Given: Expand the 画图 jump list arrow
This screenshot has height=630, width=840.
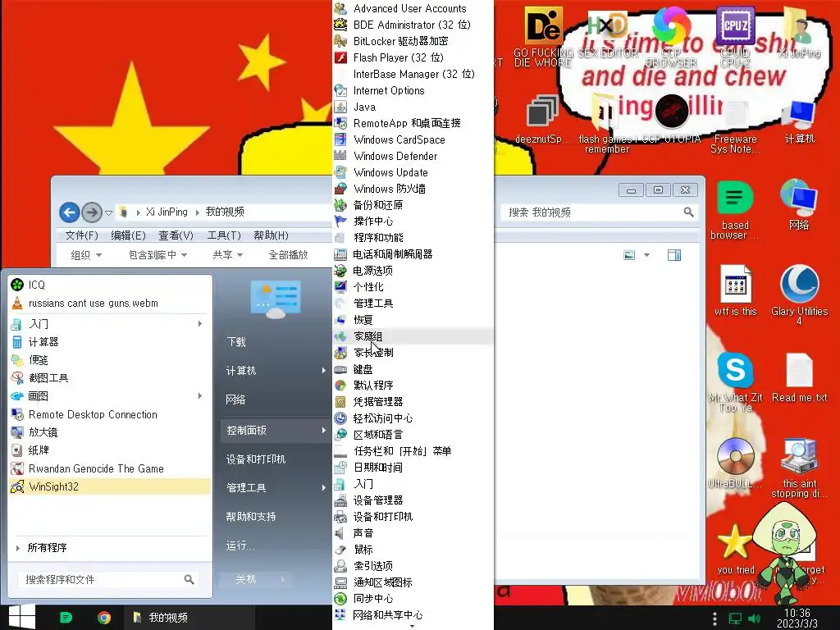Looking at the screenshot, I should (200, 396).
